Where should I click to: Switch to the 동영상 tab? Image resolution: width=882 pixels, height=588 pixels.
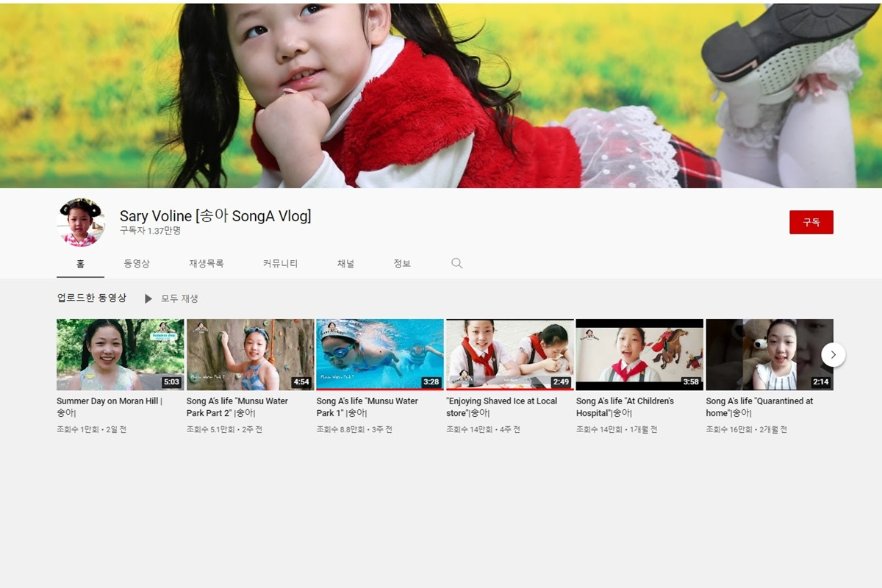pyautogui.click(x=137, y=263)
